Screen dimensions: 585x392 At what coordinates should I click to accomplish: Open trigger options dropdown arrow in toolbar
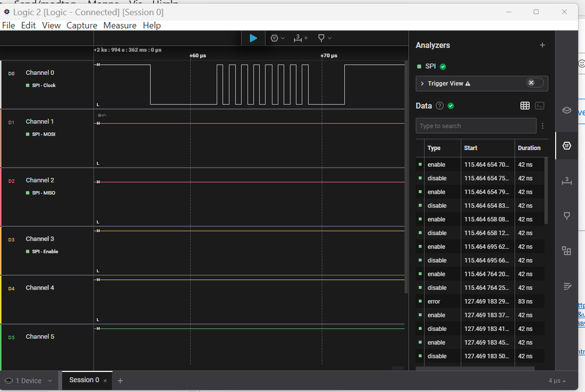[x=283, y=38]
